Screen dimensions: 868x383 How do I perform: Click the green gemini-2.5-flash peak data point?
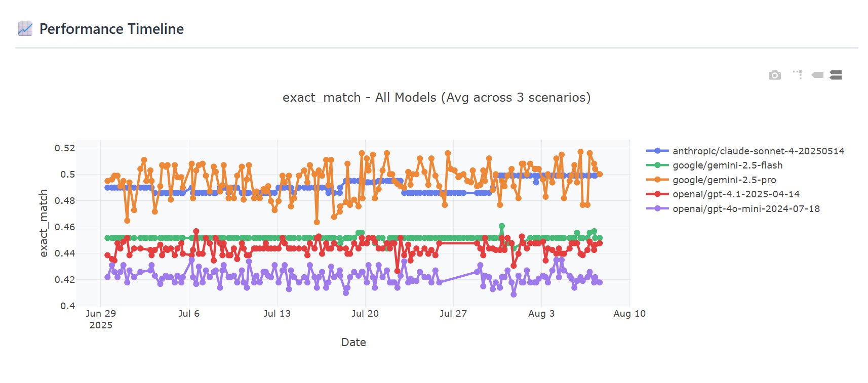pyautogui.click(x=502, y=226)
